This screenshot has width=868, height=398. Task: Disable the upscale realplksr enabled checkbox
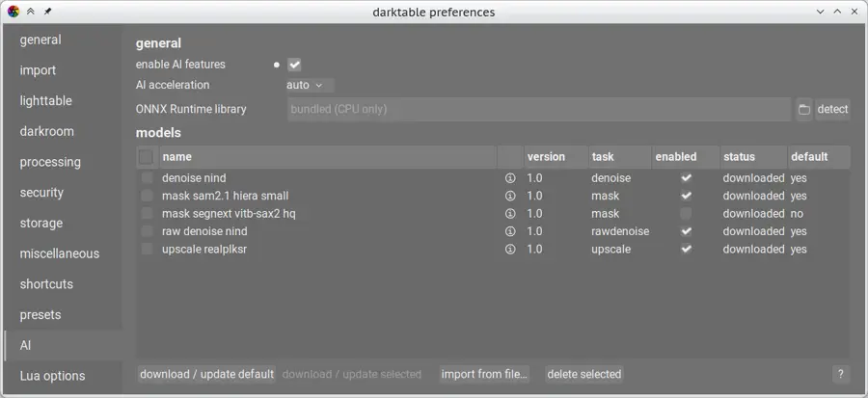pyautogui.click(x=686, y=250)
